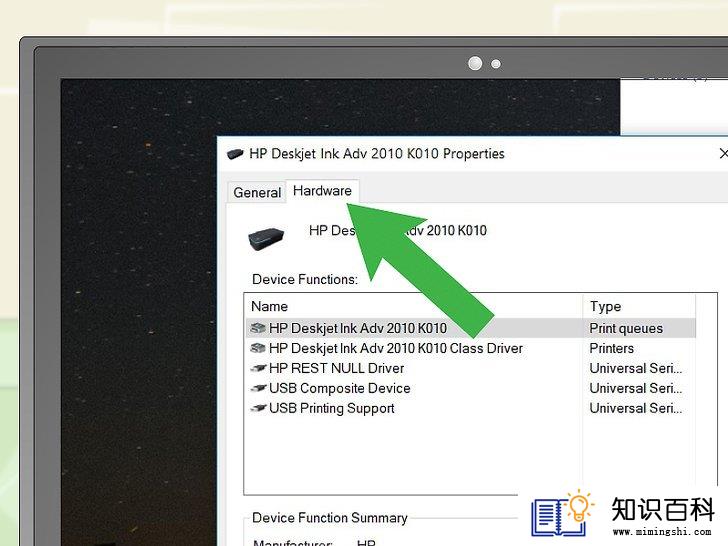Click Universal Seri... type for HP REST NULL Driver
Screen dimensions: 728x546
[636, 368]
